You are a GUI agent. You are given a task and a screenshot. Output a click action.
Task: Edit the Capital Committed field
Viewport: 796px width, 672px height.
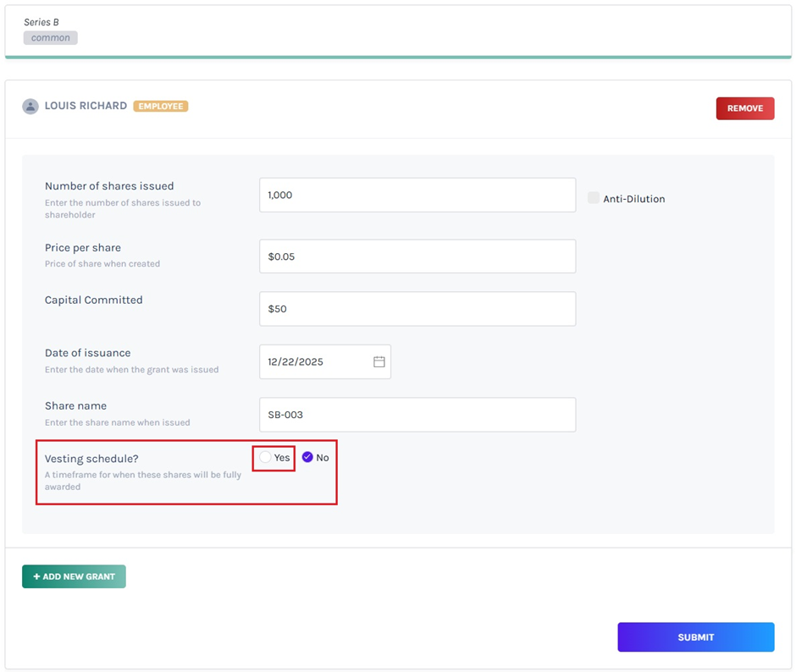click(x=417, y=309)
